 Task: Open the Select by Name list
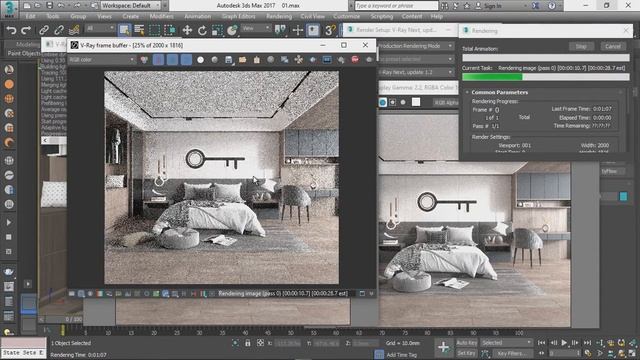(139, 30)
